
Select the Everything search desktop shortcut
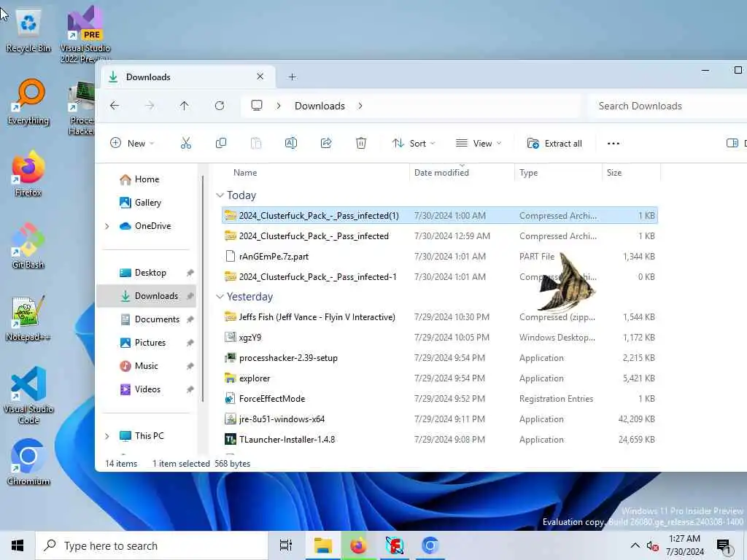28,102
